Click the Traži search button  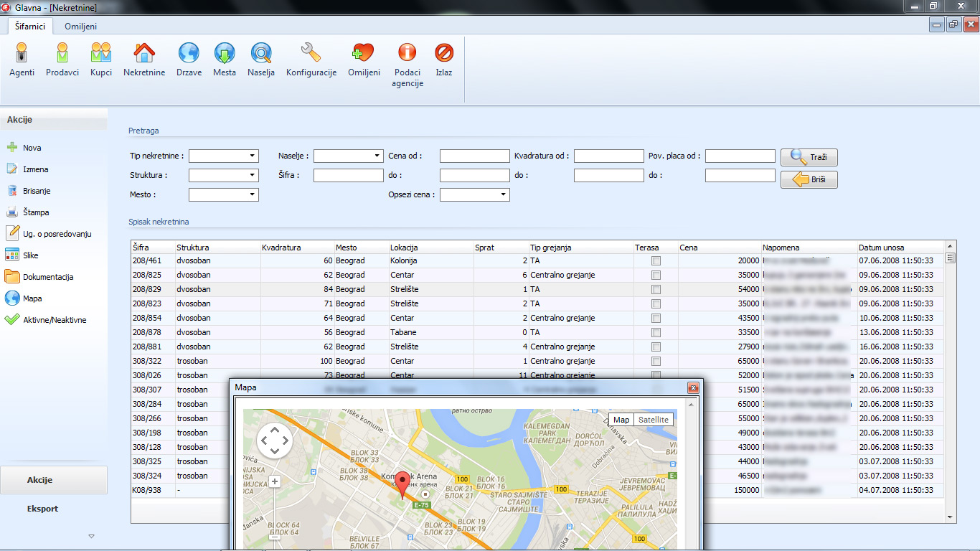(x=809, y=157)
